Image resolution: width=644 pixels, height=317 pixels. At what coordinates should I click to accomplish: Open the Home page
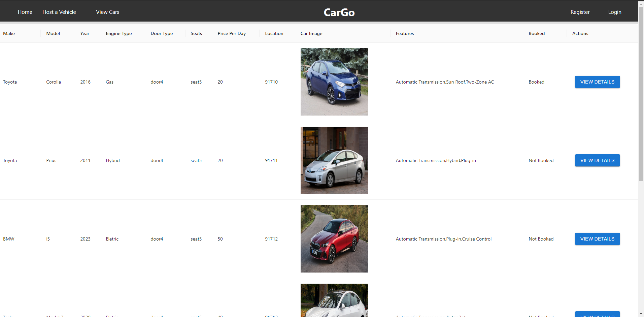click(25, 12)
